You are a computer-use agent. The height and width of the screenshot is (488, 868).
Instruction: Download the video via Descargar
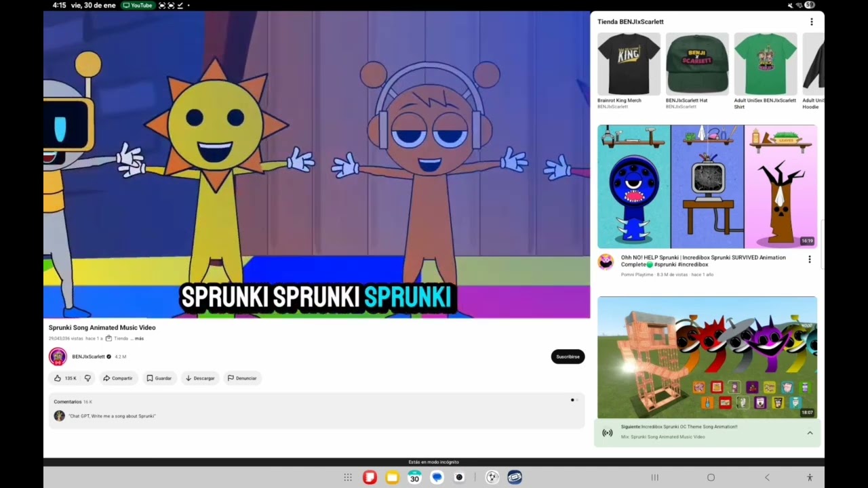point(200,378)
